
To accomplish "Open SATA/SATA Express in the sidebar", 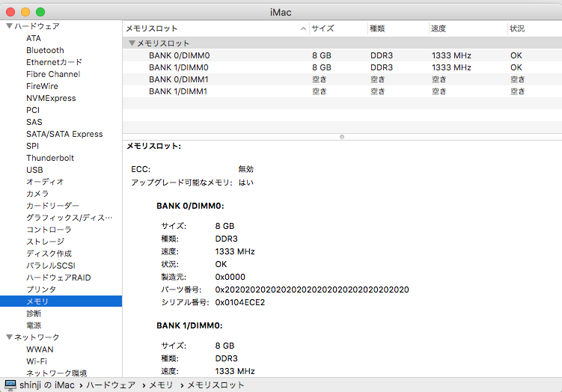I will tap(64, 134).
